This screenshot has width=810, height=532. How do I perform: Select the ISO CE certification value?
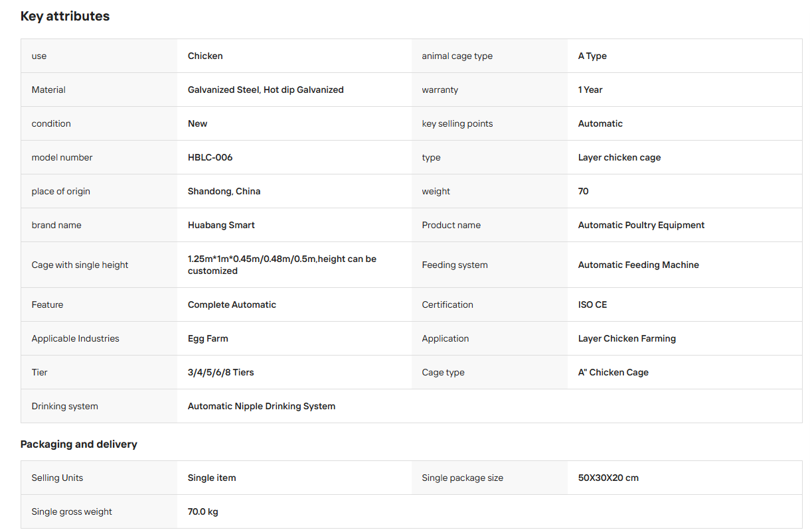pos(592,304)
